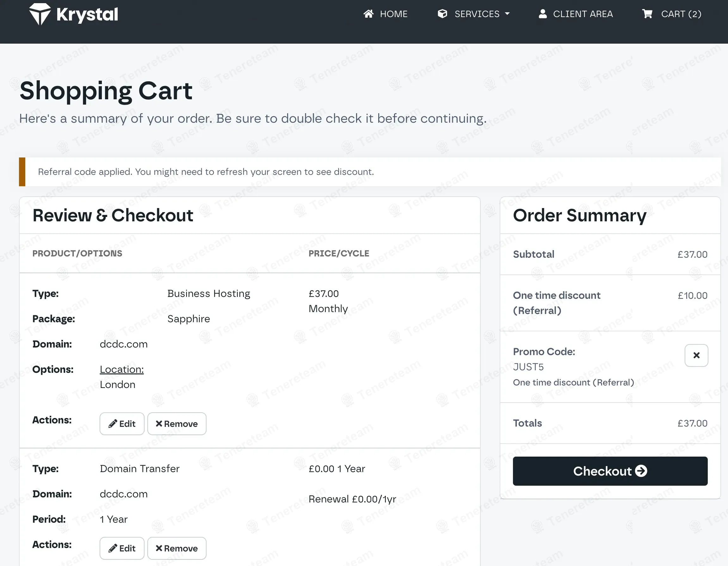728x566 pixels.
Task: Click pencil icon for Business Hosting
Action: pyautogui.click(x=113, y=424)
